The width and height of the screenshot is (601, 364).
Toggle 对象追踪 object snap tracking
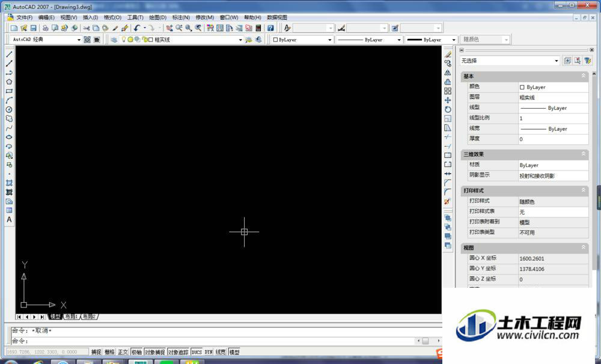(178, 352)
